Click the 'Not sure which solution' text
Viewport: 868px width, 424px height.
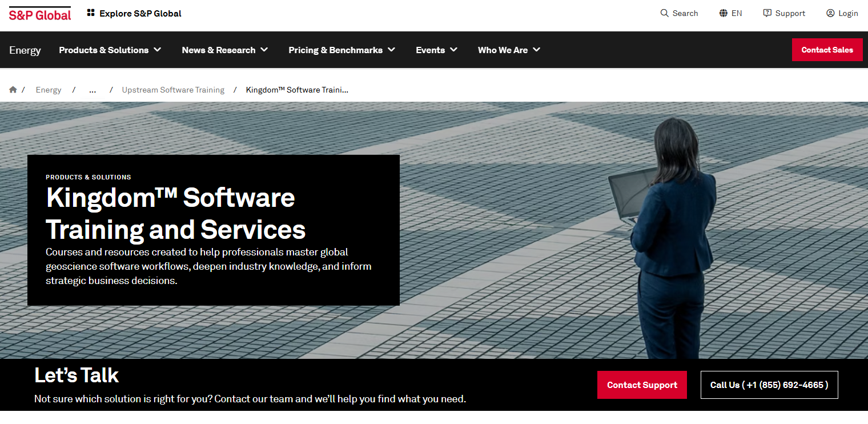pyautogui.click(x=250, y=399)
